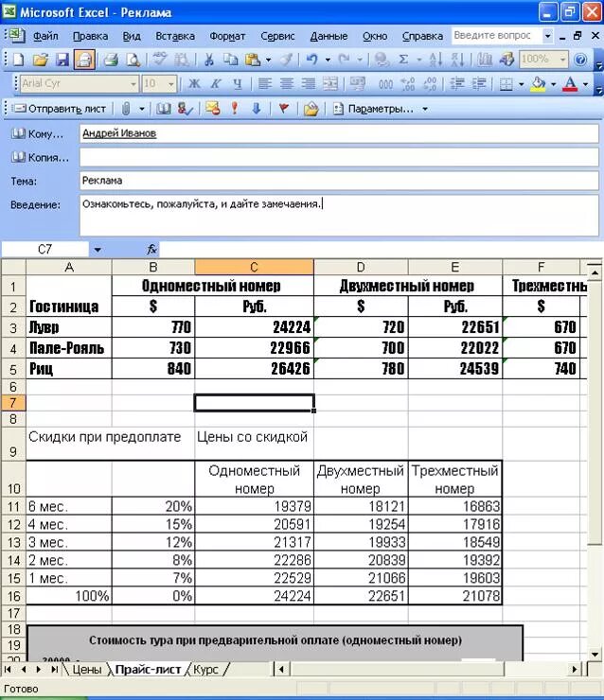Open the Вставка menu

(175, 36)
